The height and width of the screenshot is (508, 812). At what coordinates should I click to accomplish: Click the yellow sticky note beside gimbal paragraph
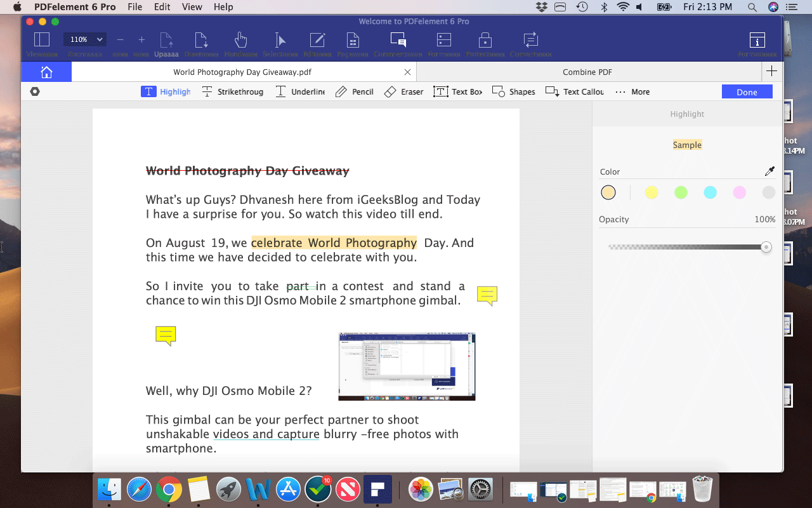pyautogui.click(x=487, y=295)
